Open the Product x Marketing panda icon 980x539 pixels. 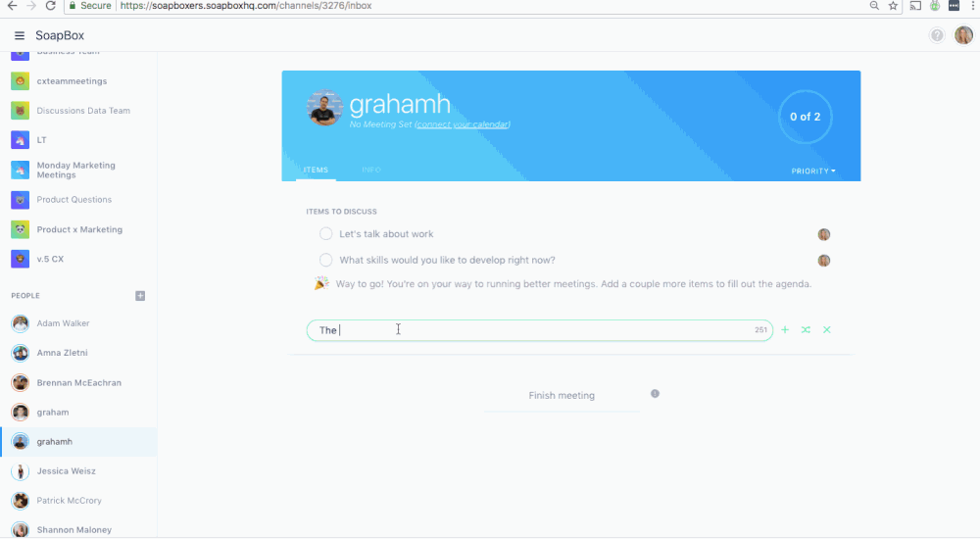pyautogui.click(x=20, y=229)
